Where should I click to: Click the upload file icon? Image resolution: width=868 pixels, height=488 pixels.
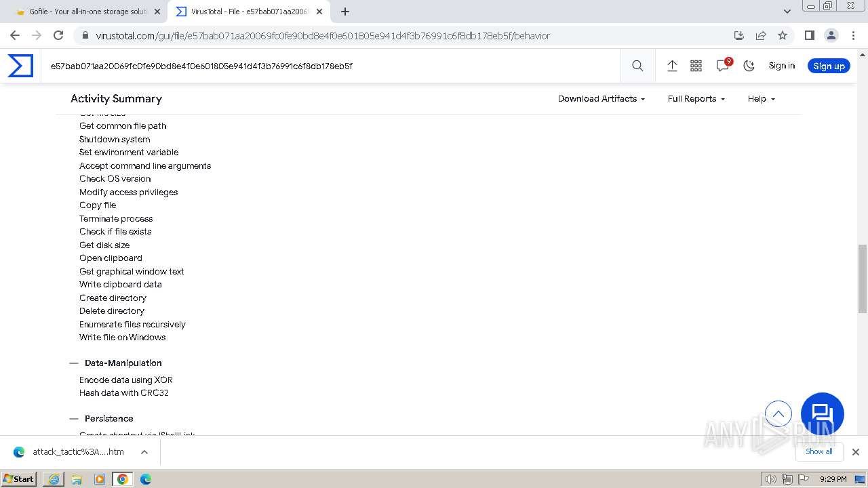click(x=672, y=66)
